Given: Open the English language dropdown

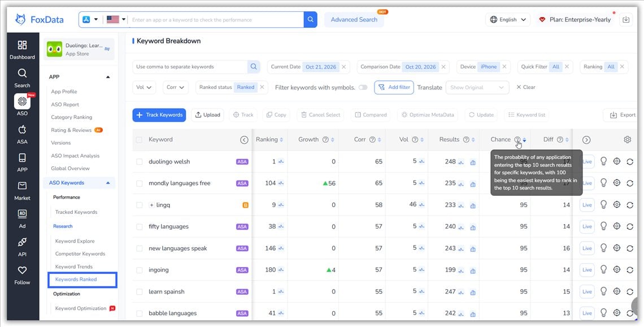Looking at the screenshot, I should click(508, 19).
